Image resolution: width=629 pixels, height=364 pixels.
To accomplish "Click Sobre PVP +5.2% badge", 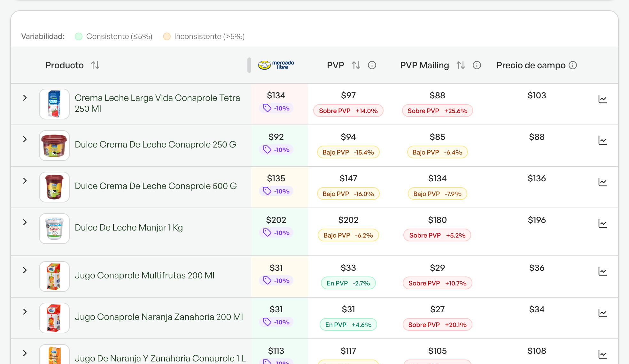I will coord(437,235).
